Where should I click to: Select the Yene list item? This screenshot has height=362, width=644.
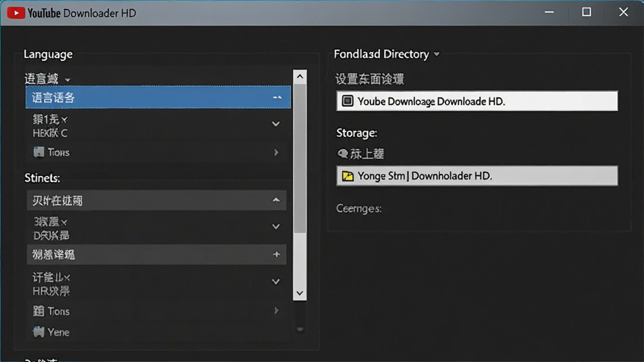(157, 332)
